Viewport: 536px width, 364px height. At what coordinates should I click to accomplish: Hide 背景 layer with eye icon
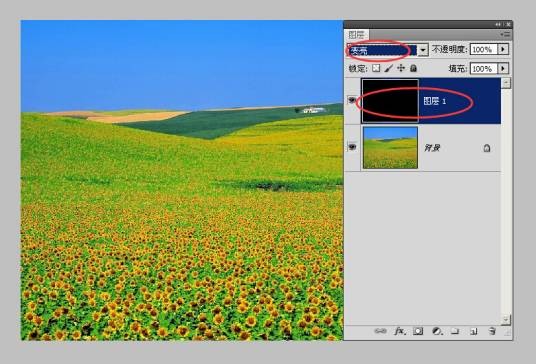coord(352,147)
